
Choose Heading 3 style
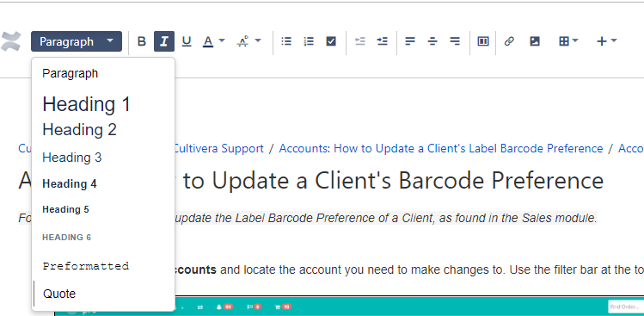click(72, 158)
